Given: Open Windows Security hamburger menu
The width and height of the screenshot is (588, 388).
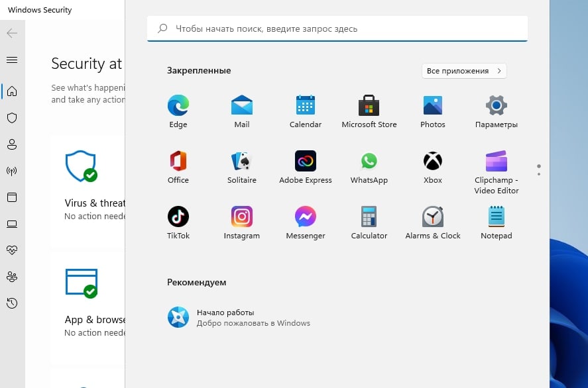Looking at the screenshot, I should [12, 60].
